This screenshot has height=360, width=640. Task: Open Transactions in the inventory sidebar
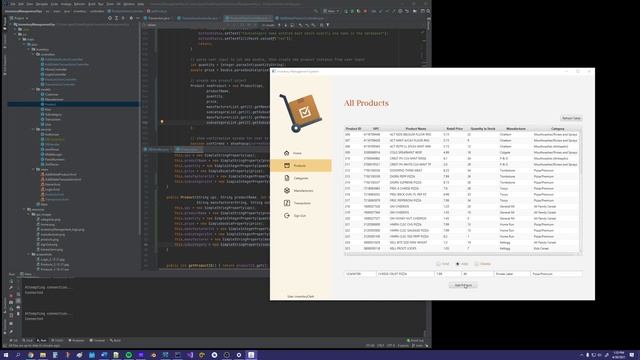pos(300,203)
